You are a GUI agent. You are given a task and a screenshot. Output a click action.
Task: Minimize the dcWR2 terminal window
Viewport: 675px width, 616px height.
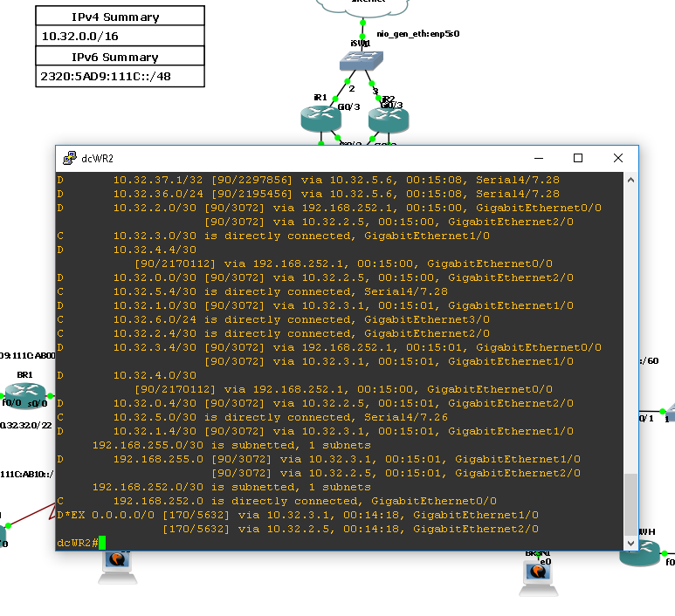[539, 158]
